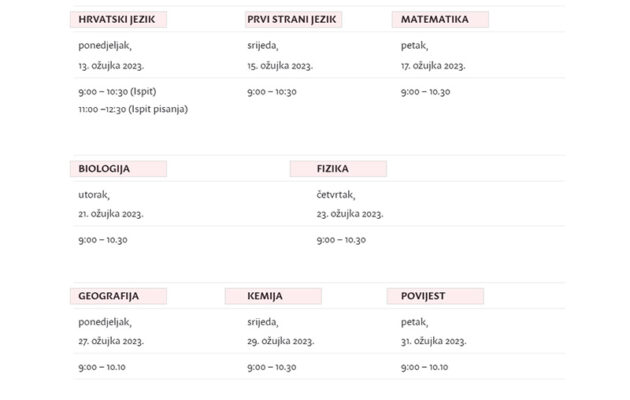Select the PRVI STRANI JEZIK header

[x=293, y=19]
